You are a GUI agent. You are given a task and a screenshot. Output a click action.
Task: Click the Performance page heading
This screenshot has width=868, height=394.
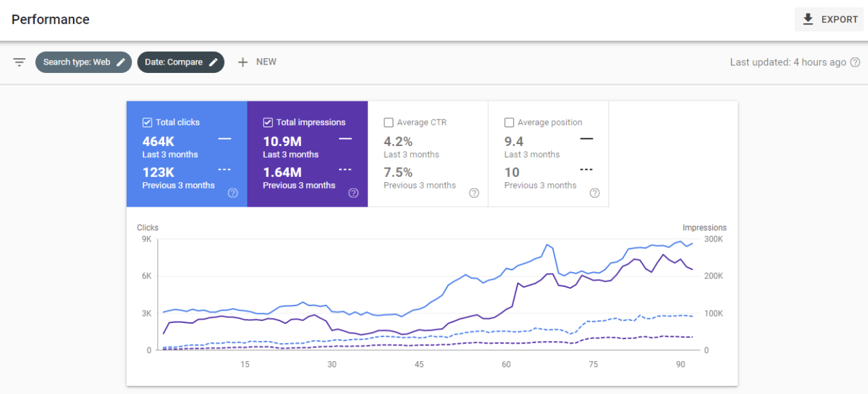click(x=50, y=19)
